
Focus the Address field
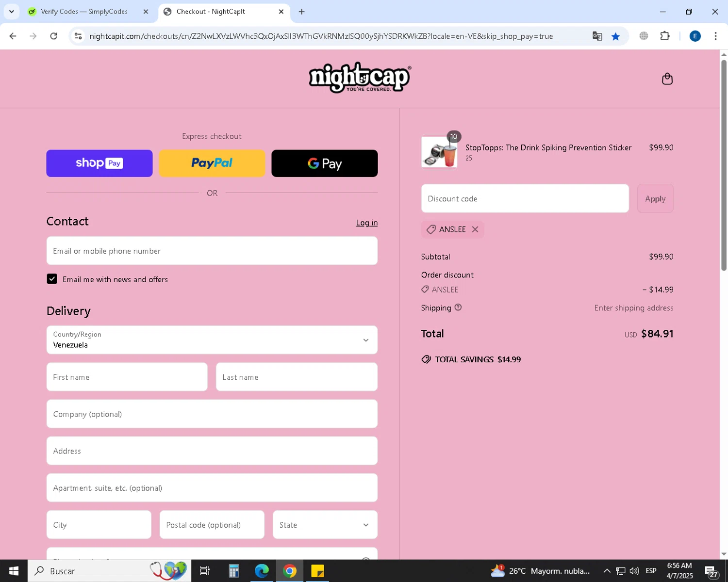coord(212,451)
